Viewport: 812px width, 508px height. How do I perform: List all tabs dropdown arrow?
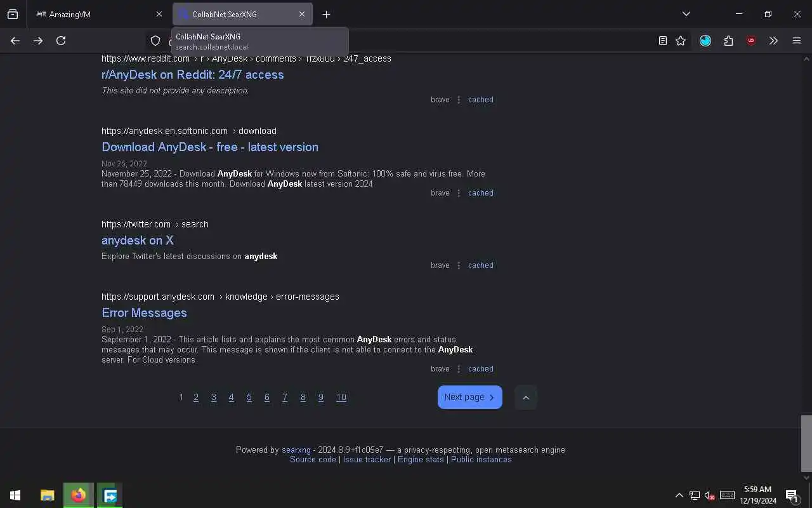pos(686,14)
